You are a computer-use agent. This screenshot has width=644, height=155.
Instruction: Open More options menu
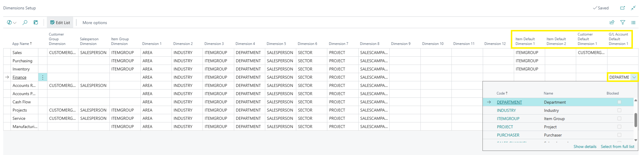pyautogui.click(x=95, y=23)
